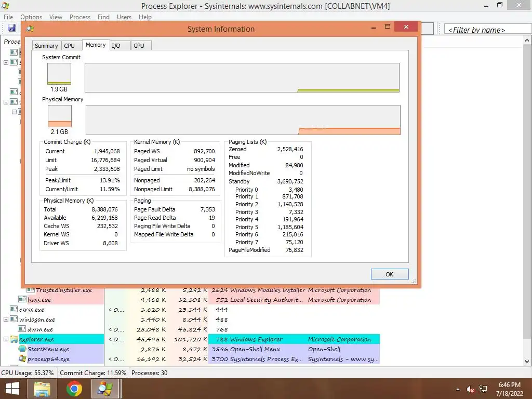Click the StartMenu.exe globe icon
Viewport: 532px width, 399px height.
[x=22, y=349]
